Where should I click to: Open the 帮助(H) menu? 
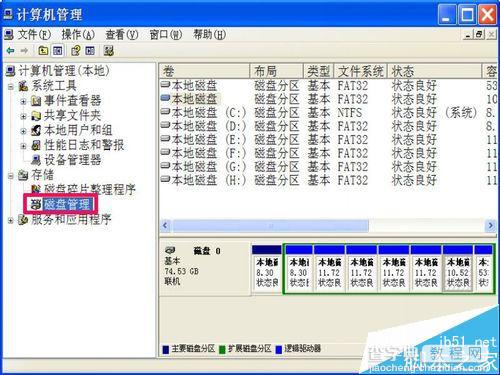point(210,34)
